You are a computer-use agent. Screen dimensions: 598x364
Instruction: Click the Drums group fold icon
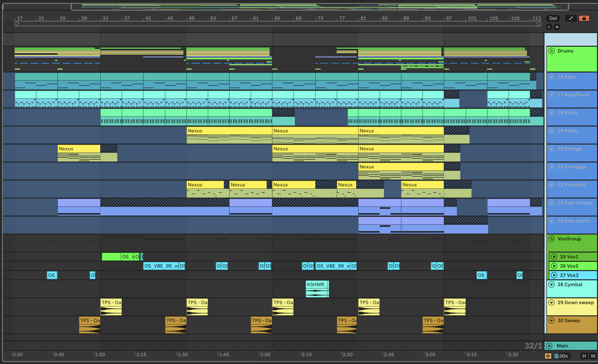552,51
